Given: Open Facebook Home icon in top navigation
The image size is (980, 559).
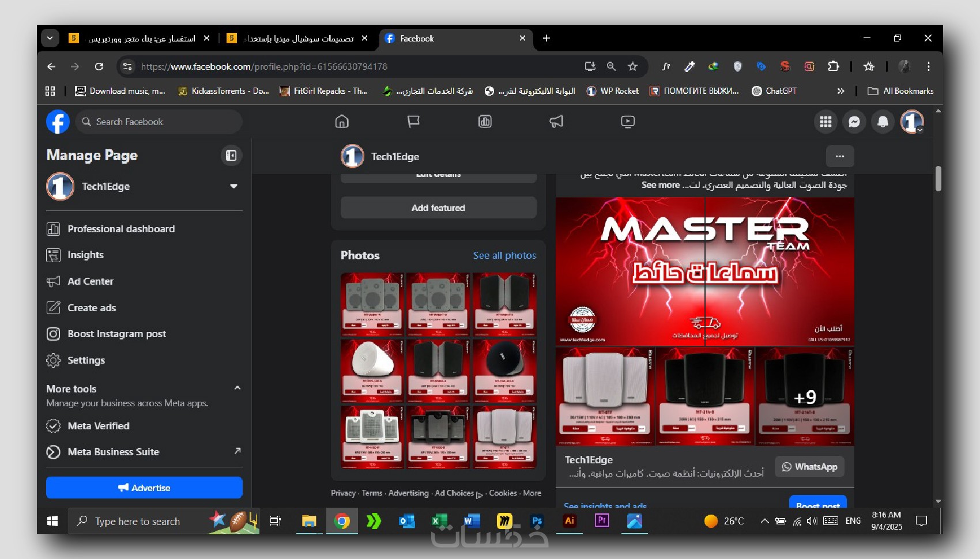Looking at the screenshot, I should coord(342,122).
